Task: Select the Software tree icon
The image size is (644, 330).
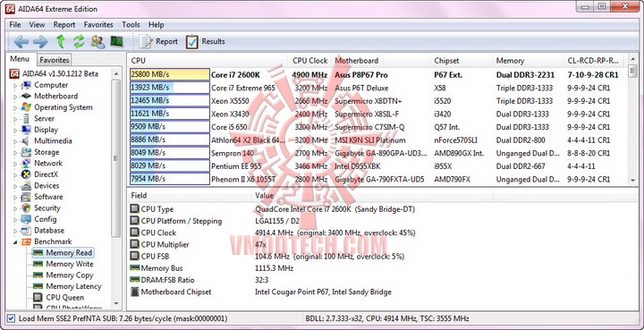Action: 26,197
